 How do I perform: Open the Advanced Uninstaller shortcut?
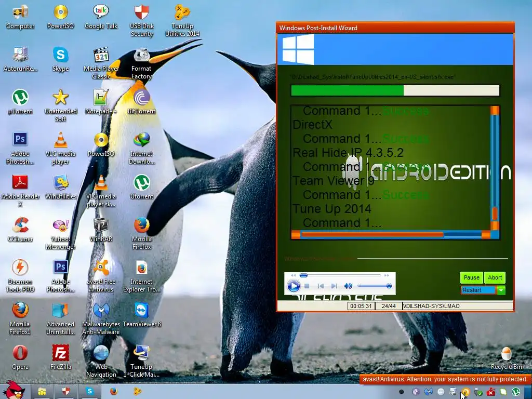[60, 319]
